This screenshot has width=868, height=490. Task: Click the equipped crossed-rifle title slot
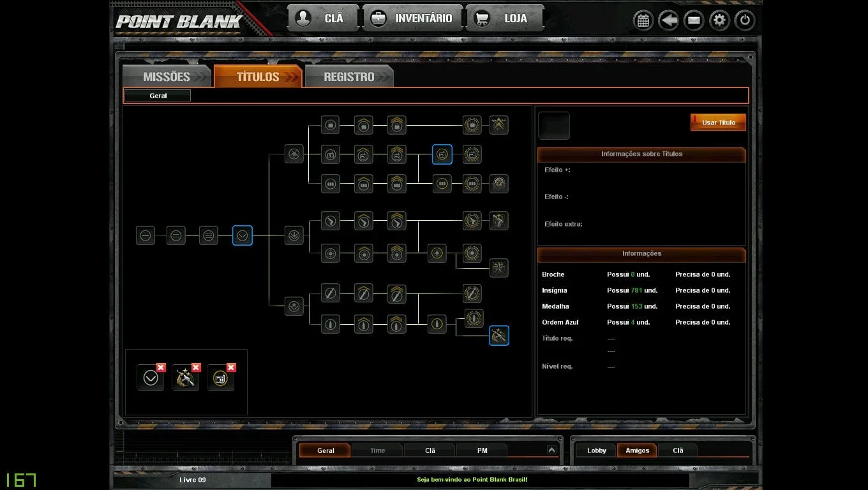[x=186, y=378]
